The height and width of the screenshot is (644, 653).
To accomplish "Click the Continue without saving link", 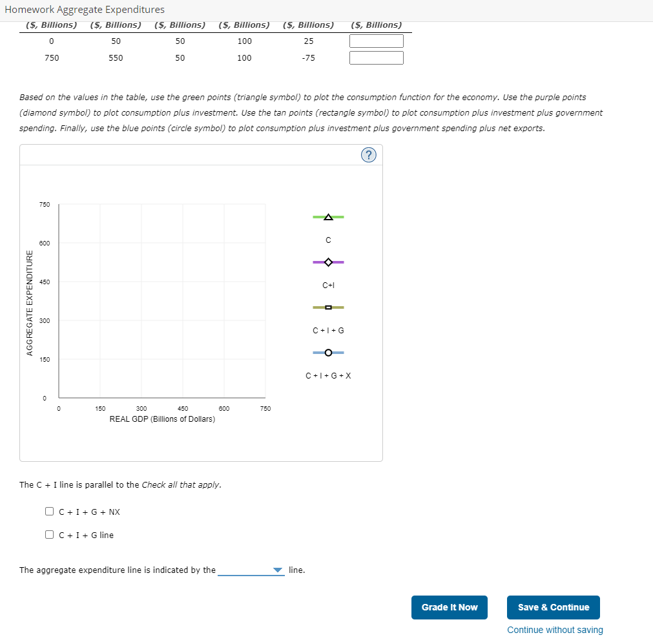I will tap(555, 630).
